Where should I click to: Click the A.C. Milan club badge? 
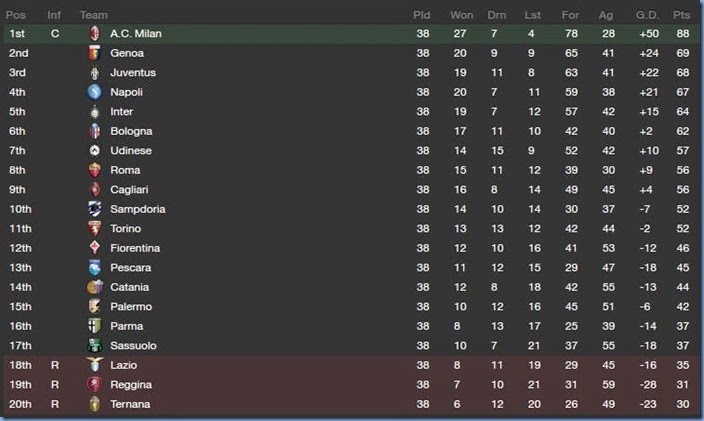pos(95,34)
